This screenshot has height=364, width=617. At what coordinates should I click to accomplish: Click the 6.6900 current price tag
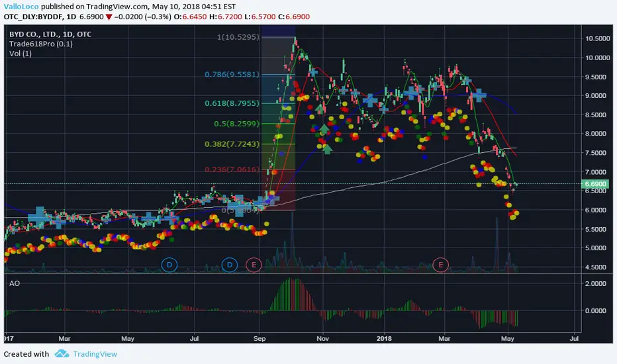(x=595, y=184)
